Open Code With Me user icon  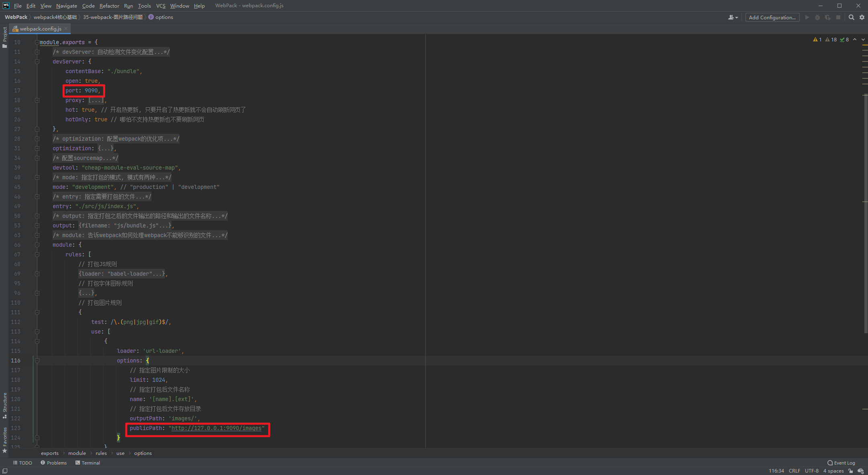point(733,17)
